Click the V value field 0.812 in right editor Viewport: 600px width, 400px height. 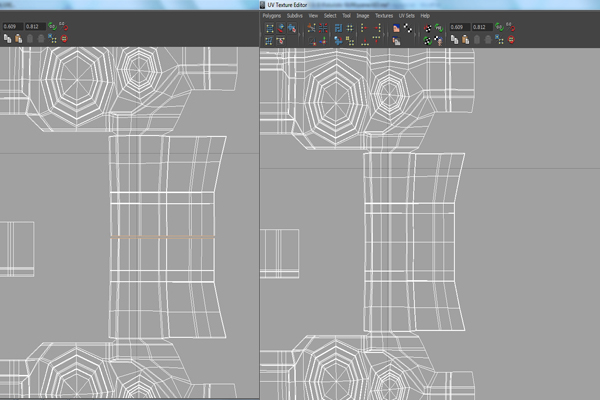point(482,27)
